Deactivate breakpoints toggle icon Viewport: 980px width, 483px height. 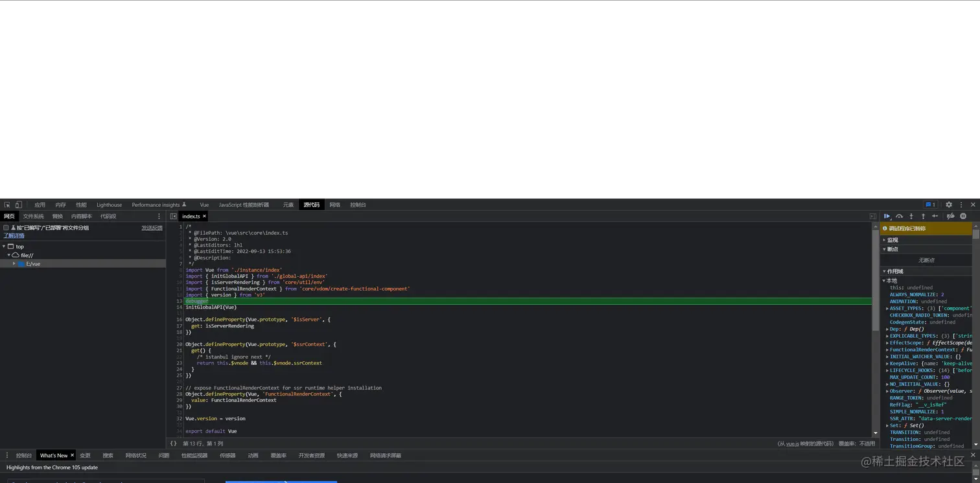click(x=950, y=217)
